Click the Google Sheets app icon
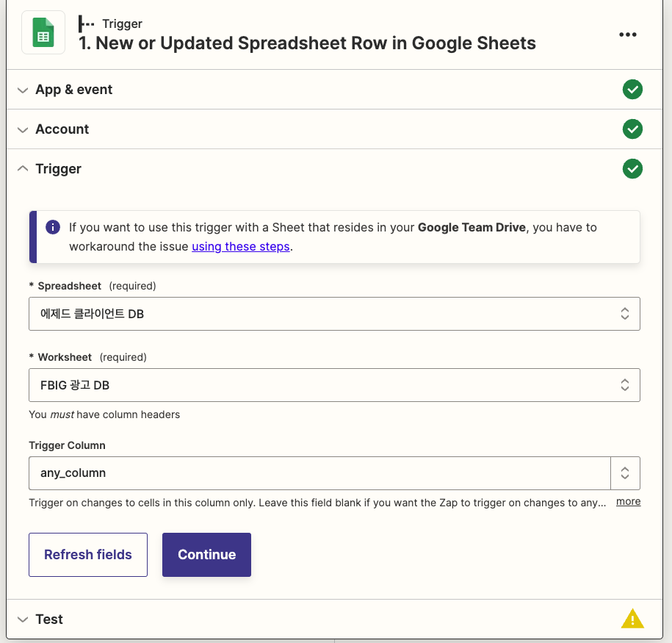The height and width of the screenshot is (643, 672). (43, 32)
